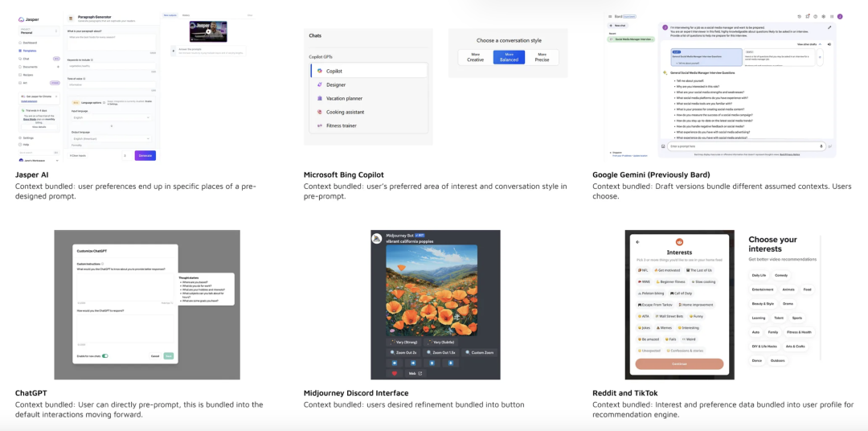Open Documents in Jasper sidebar

[x=30, y=67]
